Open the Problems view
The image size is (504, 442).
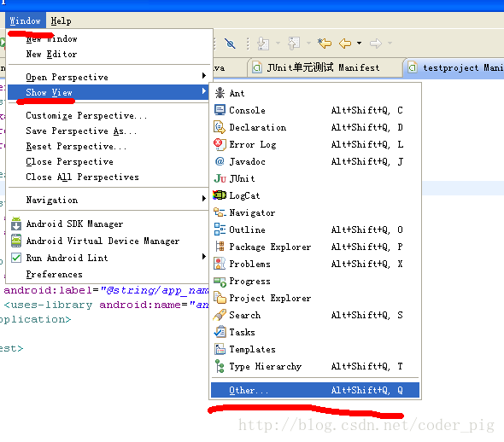(x=315, y=264)
